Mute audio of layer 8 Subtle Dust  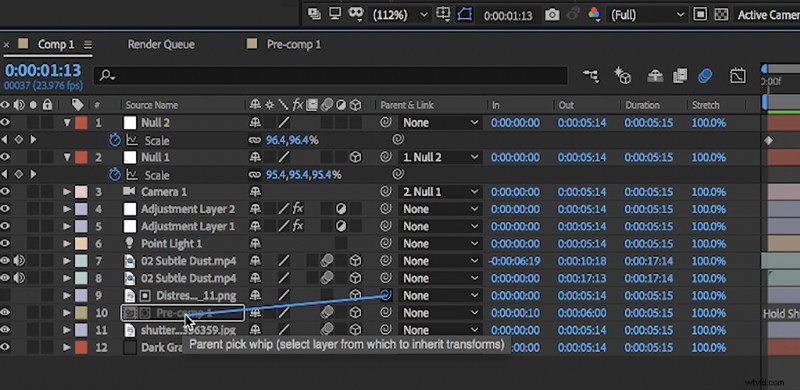(x=19, y=278)
